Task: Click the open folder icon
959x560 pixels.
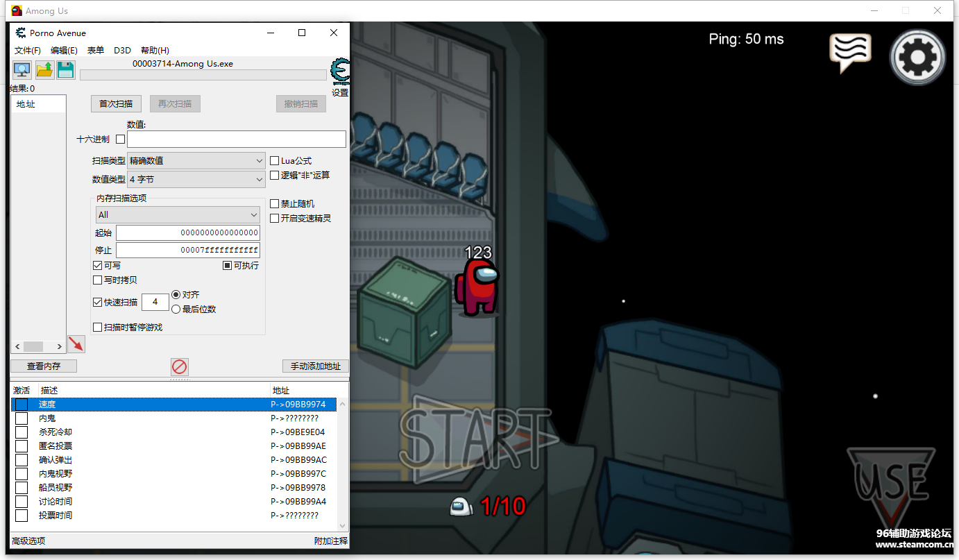Action: click(x=44, y=70)
